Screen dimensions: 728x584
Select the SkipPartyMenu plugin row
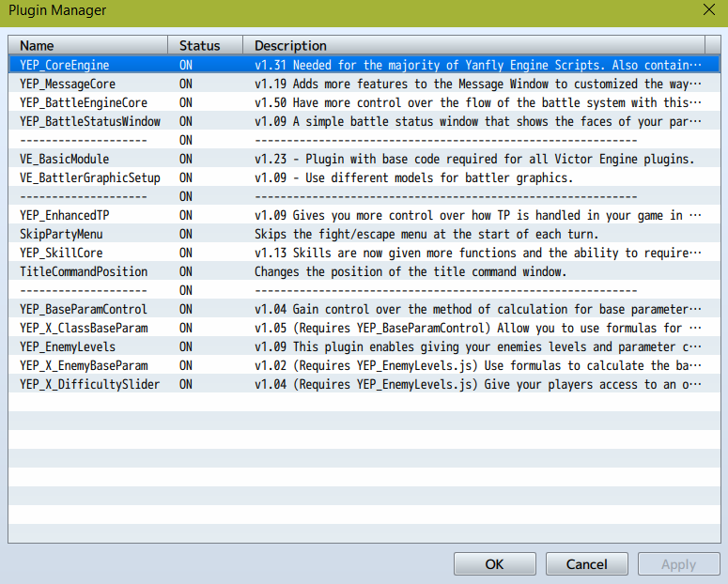(x=364, y=234)
